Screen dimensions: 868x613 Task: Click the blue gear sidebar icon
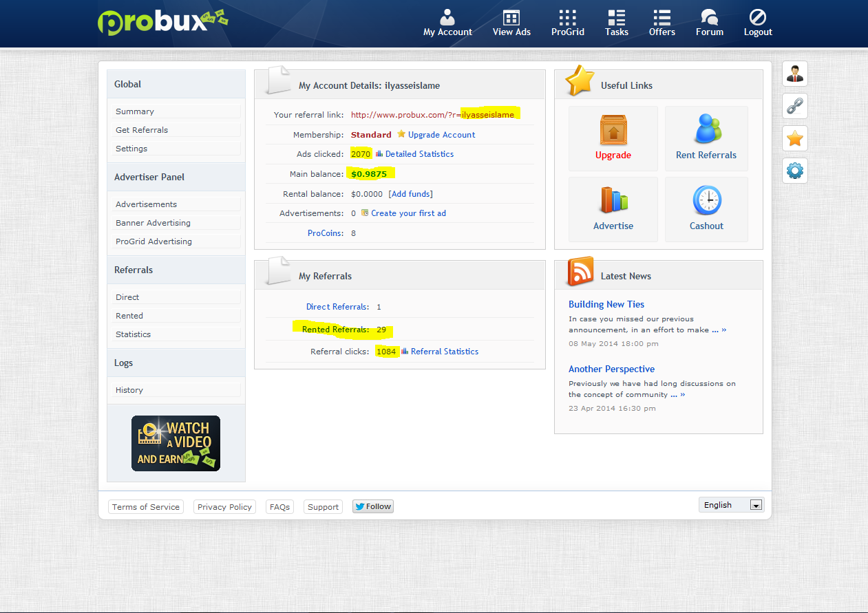[x=795, y=171]
